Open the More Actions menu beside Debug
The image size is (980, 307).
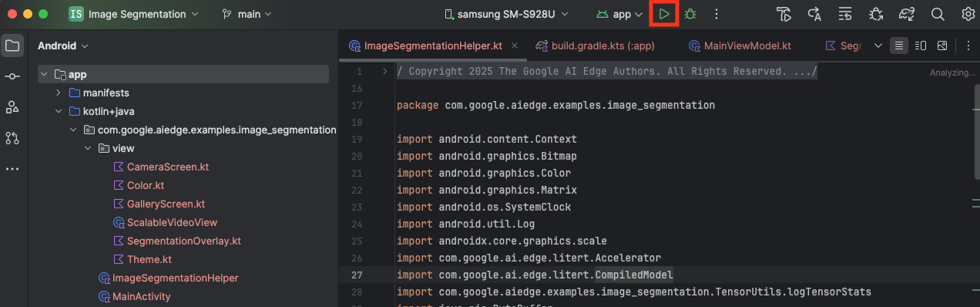pos(717,14)
